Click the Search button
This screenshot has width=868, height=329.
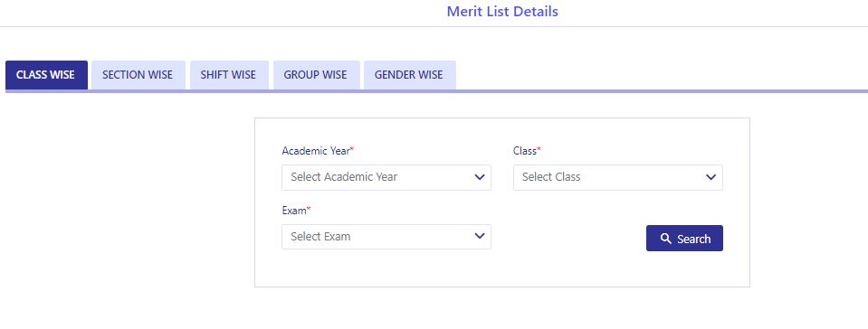click(684, 239)
